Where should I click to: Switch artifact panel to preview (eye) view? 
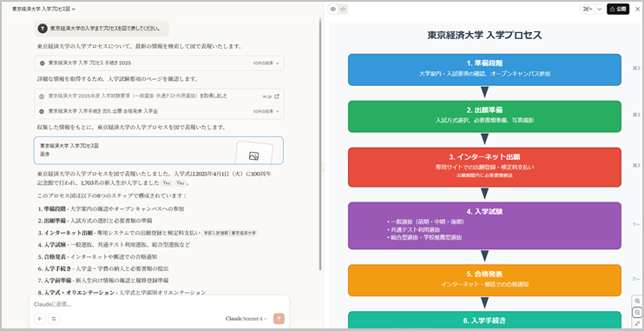tap(333, 9)
